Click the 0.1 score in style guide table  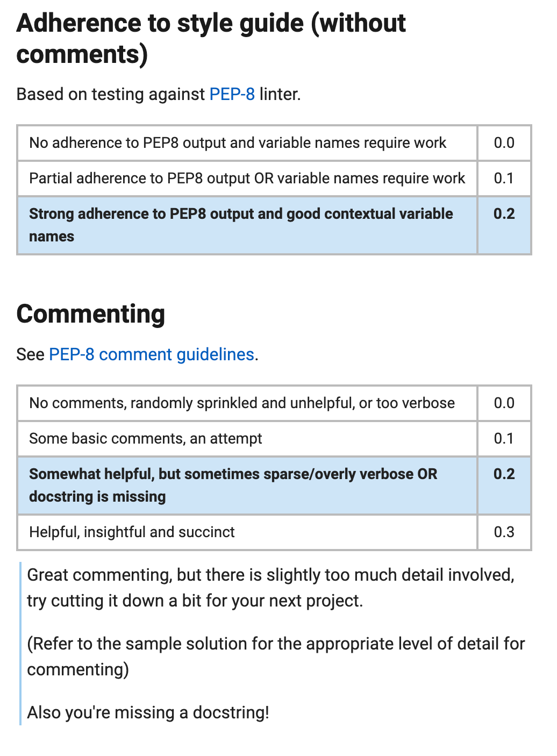point(504,179)
